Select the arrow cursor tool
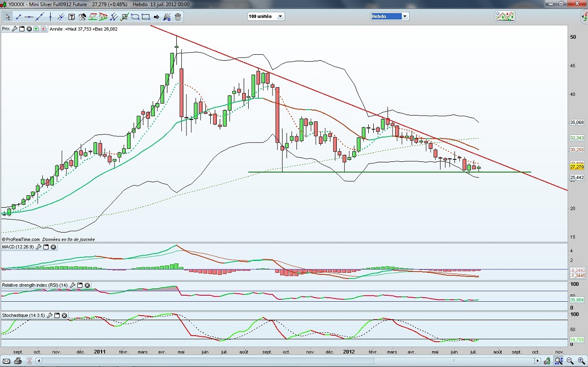The width and height of the screenshot is (588, 367). [8, 16]
